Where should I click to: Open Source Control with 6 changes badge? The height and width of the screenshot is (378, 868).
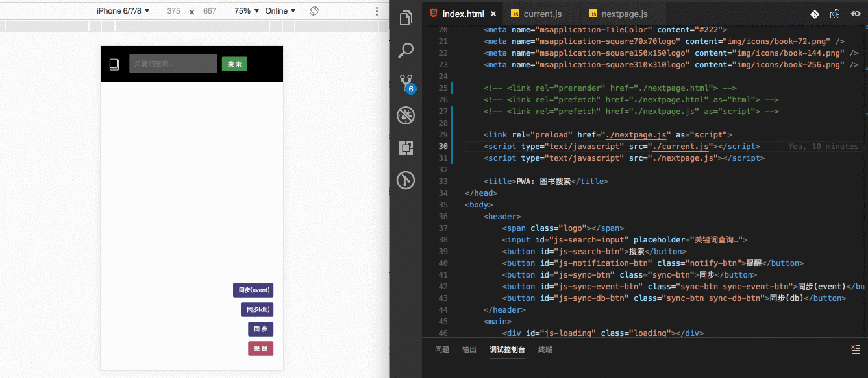(406, 83)
